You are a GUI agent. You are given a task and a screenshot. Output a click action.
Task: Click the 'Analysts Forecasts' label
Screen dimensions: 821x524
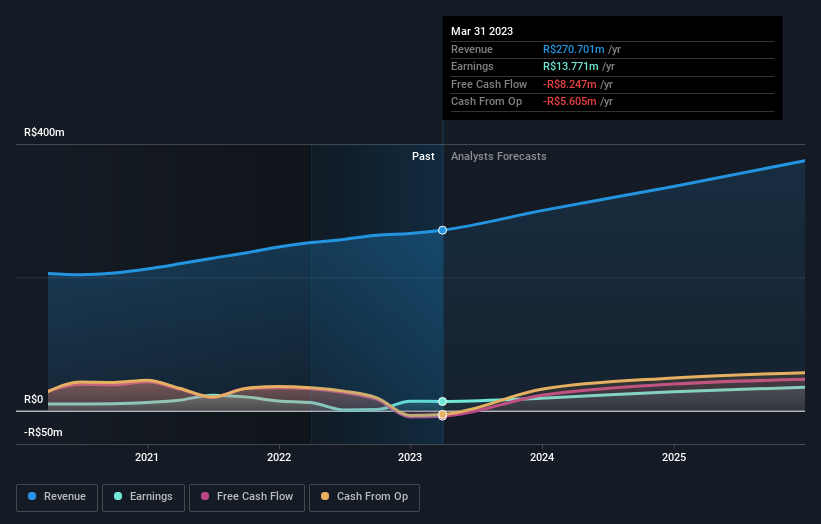pyautogui.click(x=498, y=157)
